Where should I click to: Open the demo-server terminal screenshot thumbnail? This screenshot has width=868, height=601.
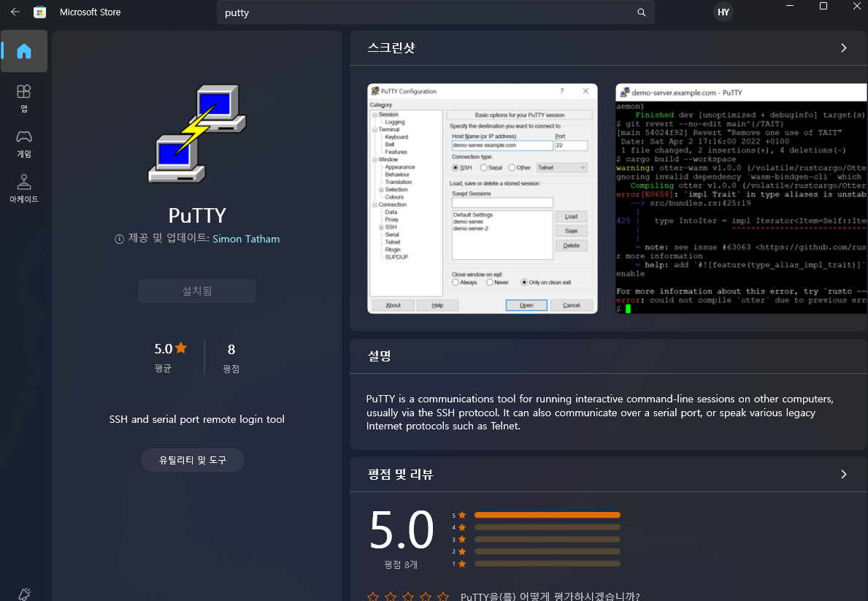pos(741,199)
